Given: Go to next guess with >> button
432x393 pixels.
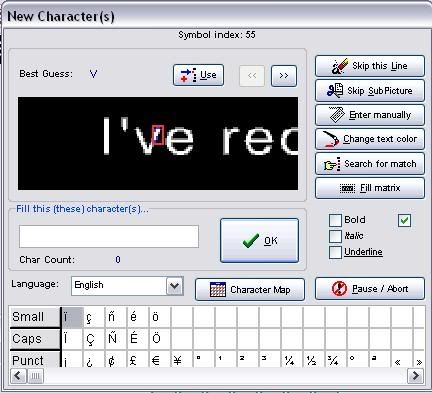Looking at the screenshot, I should (284, 76).
